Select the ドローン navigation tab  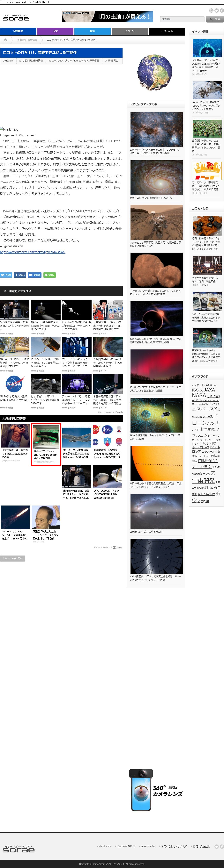(130, 31)
